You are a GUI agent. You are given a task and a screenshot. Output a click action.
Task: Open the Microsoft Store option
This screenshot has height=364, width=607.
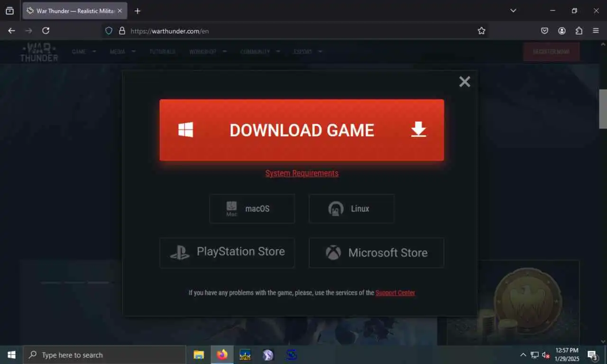click(x=377, y=253)
